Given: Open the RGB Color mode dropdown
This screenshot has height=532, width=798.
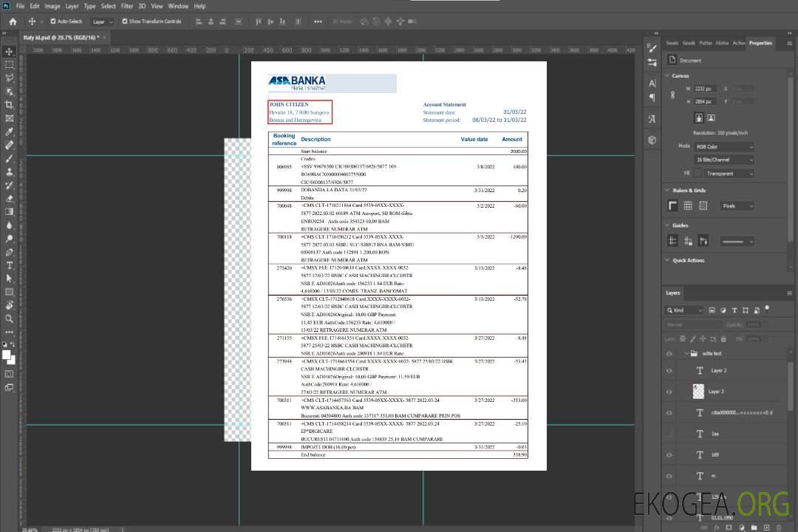Looking at the screenshot, I should 724,146.
